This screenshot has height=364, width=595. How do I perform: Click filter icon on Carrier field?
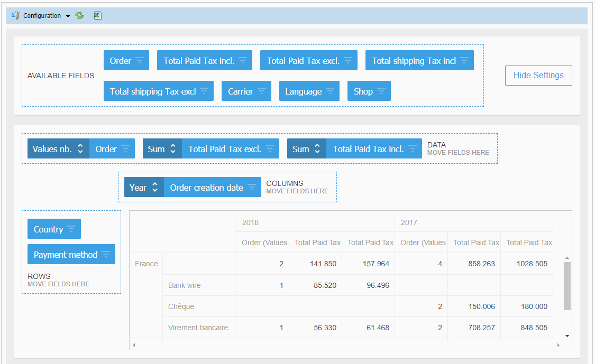[x=262, y=91]
